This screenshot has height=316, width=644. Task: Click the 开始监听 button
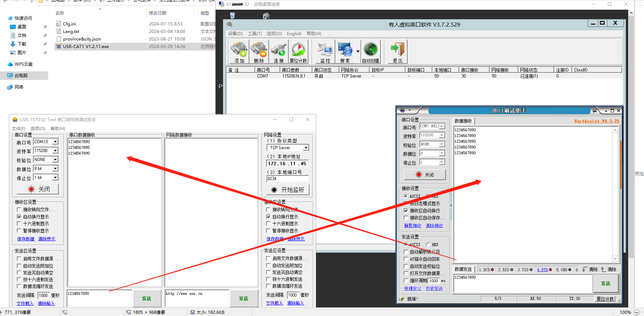click(x=288, y=190)
